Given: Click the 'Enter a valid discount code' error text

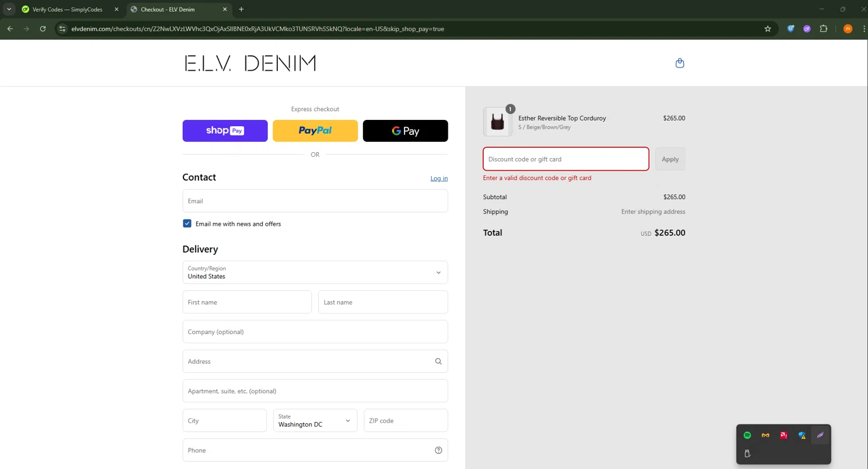Looking at the screenshot, I should 537,178.
